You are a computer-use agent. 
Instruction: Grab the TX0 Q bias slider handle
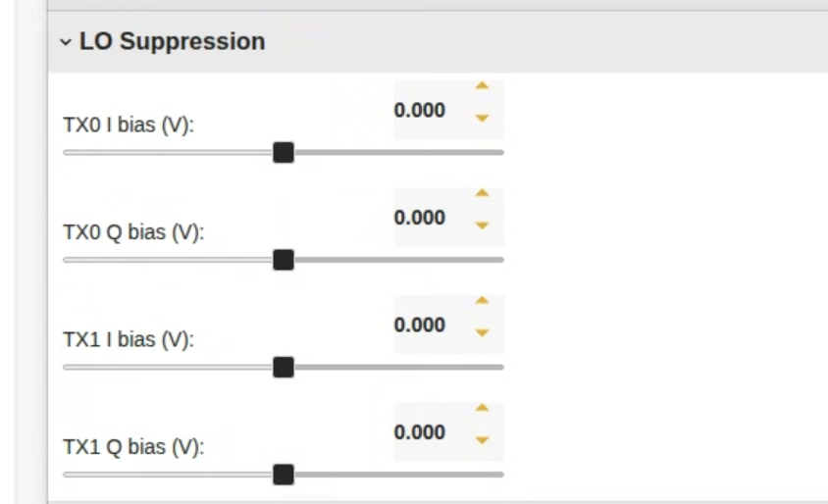coord(284,260)
